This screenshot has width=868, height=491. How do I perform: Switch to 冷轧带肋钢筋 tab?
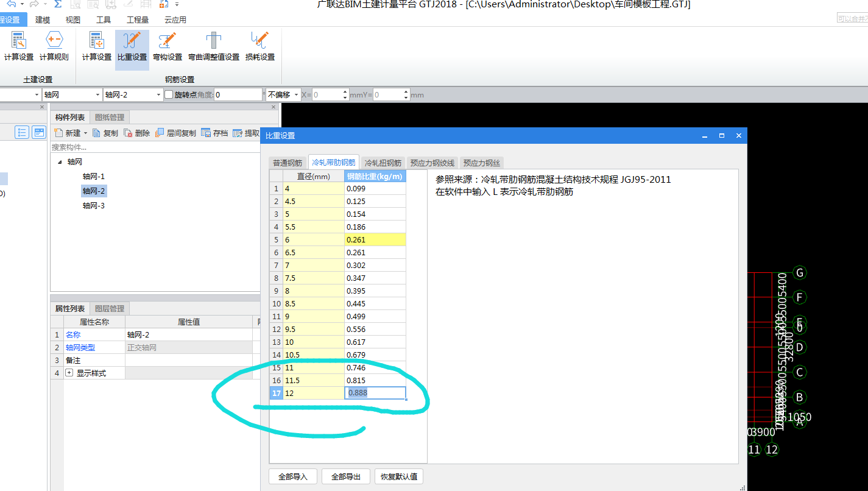coord(334,162)
